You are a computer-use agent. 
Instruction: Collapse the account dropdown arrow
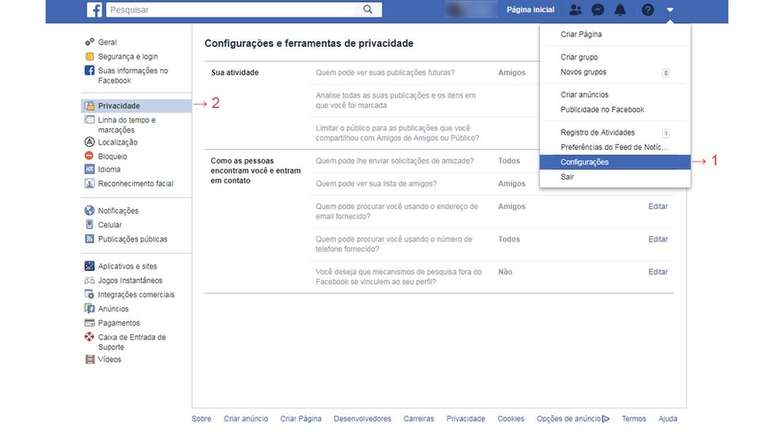coord(671,10)
